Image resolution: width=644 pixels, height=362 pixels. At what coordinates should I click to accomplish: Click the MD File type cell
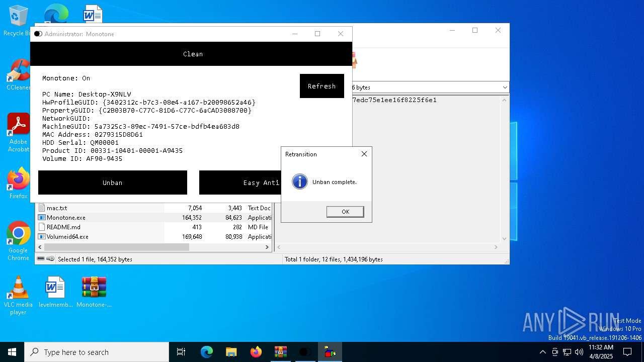258,227
